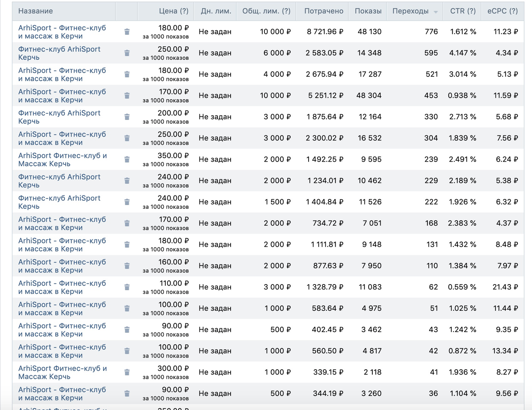The height and width of the screenshot is (410, 532).
Task: Click the 4.147 % CTR value
Action: point(463,53)
